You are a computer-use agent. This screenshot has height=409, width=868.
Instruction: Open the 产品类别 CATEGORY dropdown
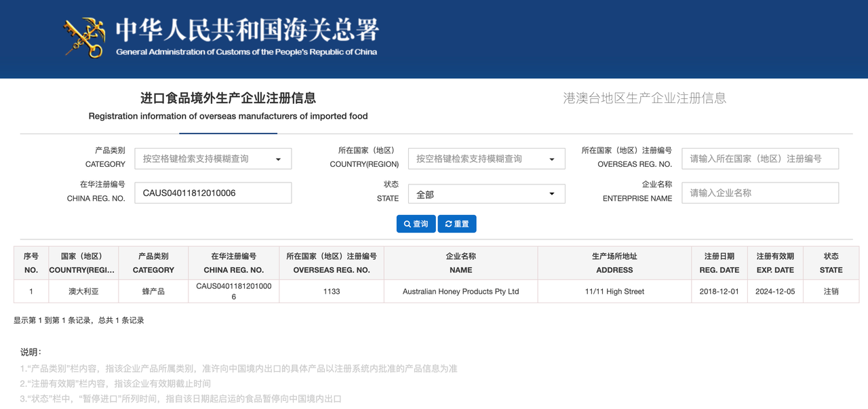tap(213, 159)
